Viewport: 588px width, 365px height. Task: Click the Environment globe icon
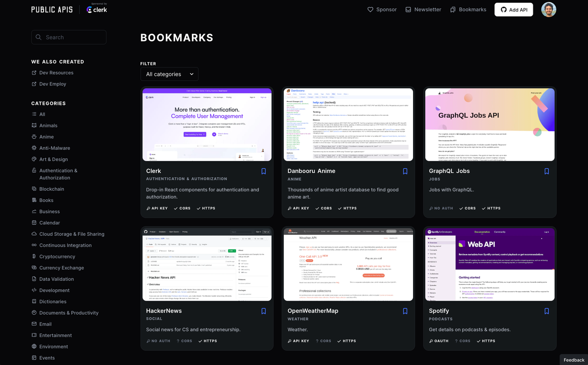tap(34, 347)
